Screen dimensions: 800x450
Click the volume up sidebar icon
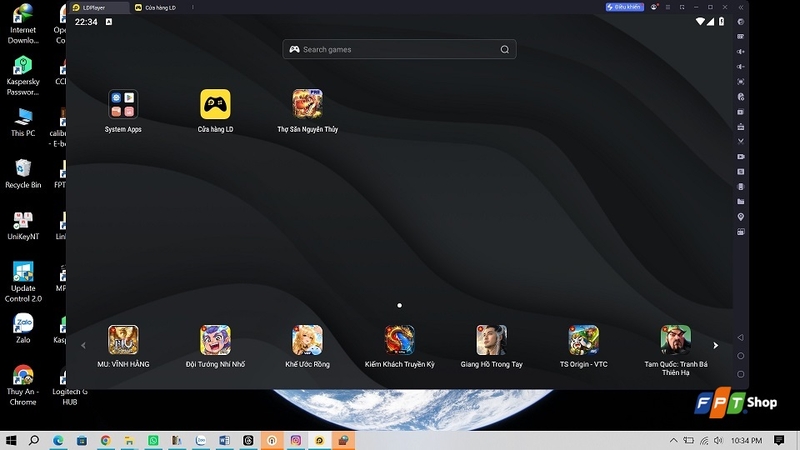(741, 52)
